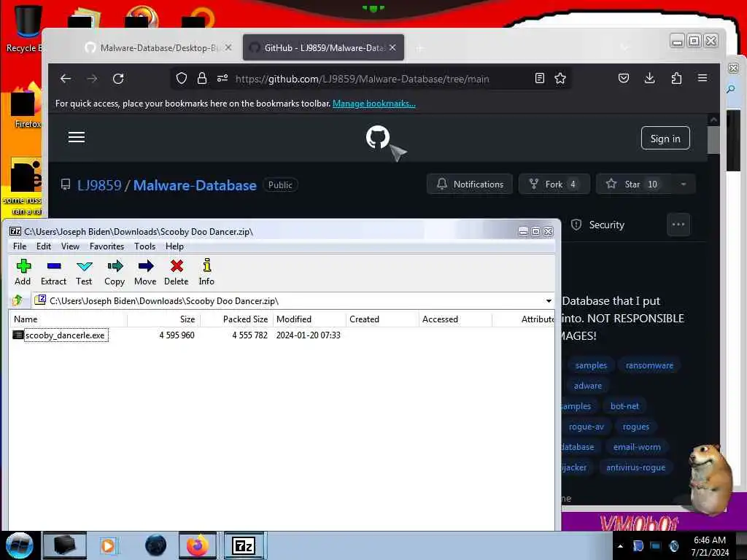Open the Windows Start menu orb
Viewport: 747px width, 560px height.
tap(19, 545)
